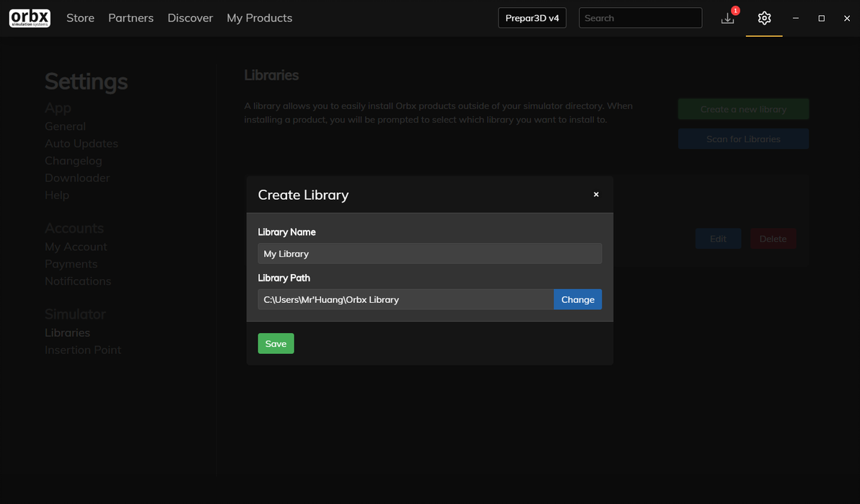
Task: Click Create a new library button
Action: 743,109
